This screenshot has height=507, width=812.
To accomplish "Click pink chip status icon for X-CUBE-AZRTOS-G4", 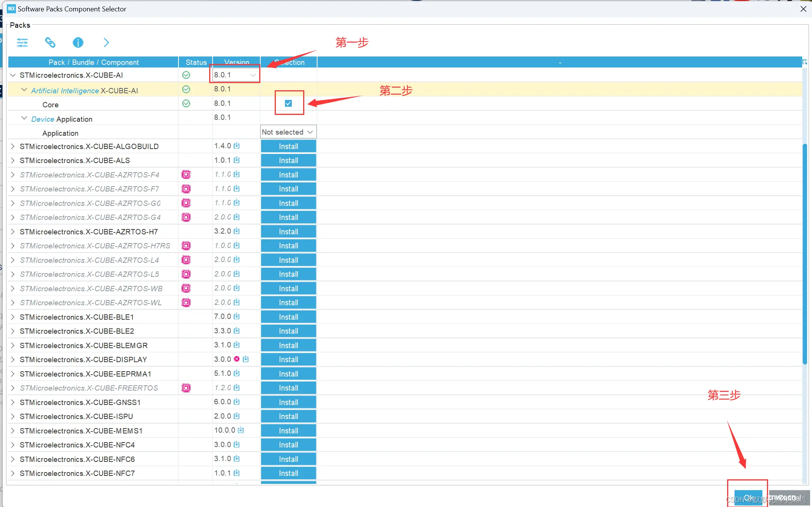I will click(186, 217).
